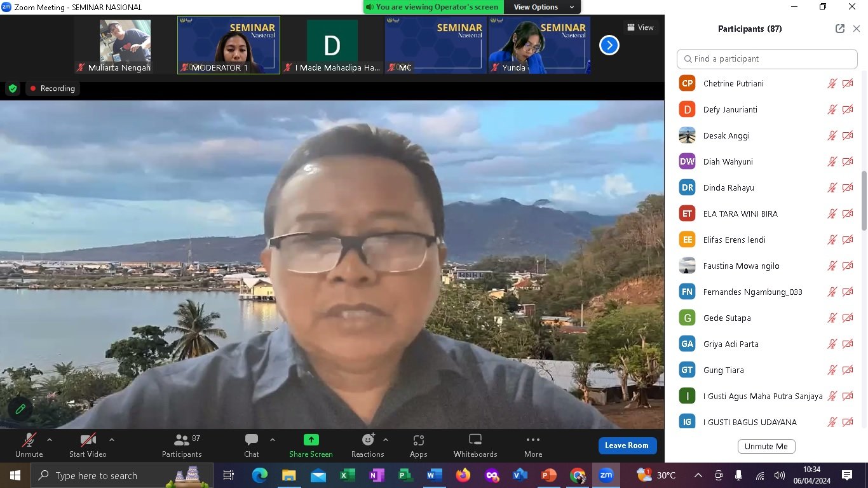868x488 pixels.
Task: Open the Reactions menu
Action: (x=368, y=445)
